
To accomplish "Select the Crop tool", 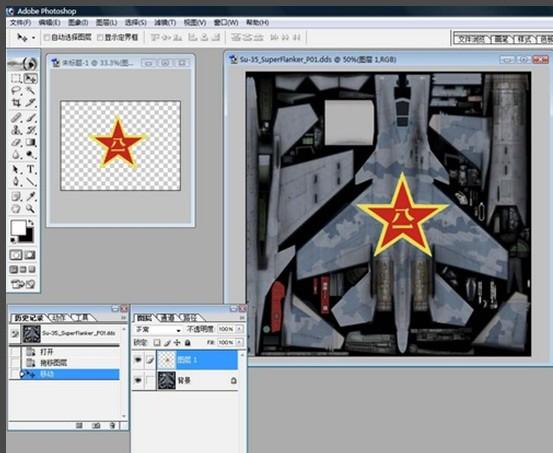I will [x=16, y=103].
